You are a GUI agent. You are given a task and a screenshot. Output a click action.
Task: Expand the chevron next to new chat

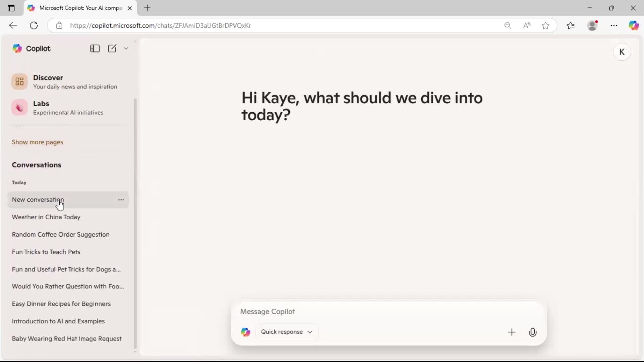click(x=126, y=49)
